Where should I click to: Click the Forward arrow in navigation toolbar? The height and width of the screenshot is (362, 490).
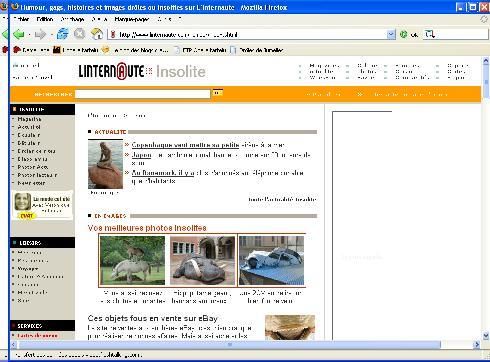click(40, 34)
